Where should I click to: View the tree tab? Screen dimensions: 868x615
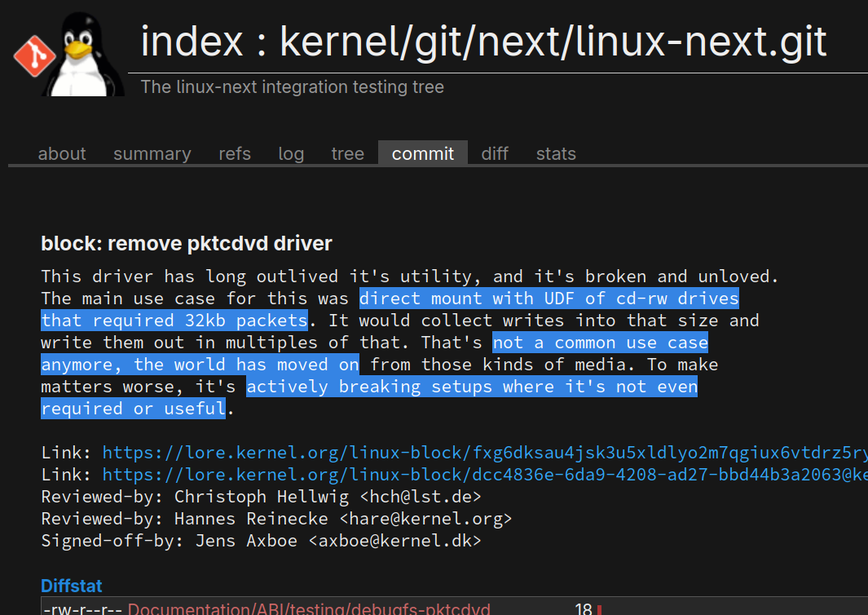click(x=348, y=153)
